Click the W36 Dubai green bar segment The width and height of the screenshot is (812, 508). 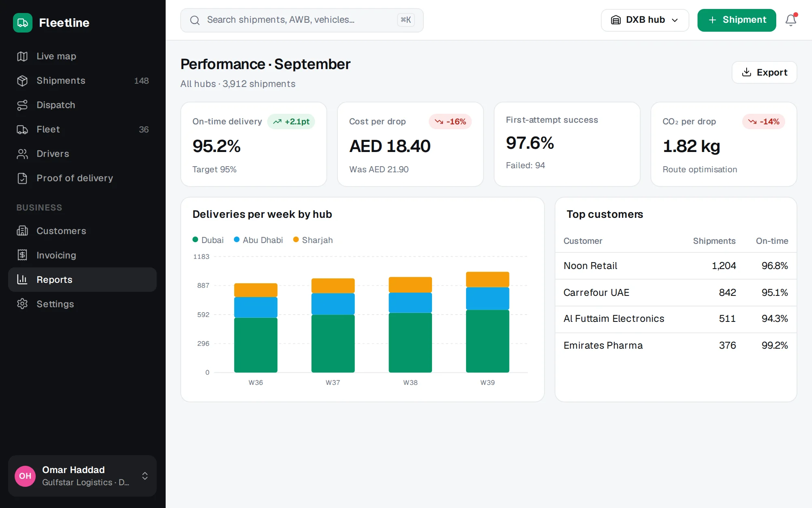(256, 345)
